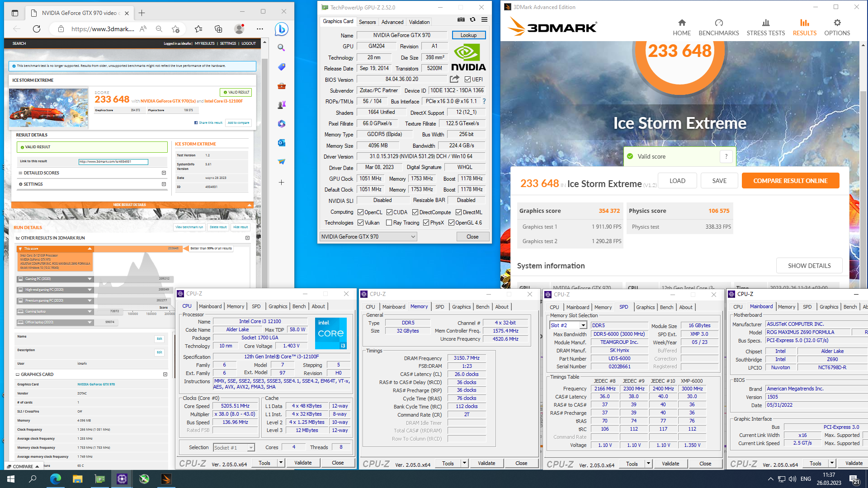This screenshot has width=868, height=488.
Task: Toggle CUDA checkbox in GPU-Z
Action: [389, 212]
